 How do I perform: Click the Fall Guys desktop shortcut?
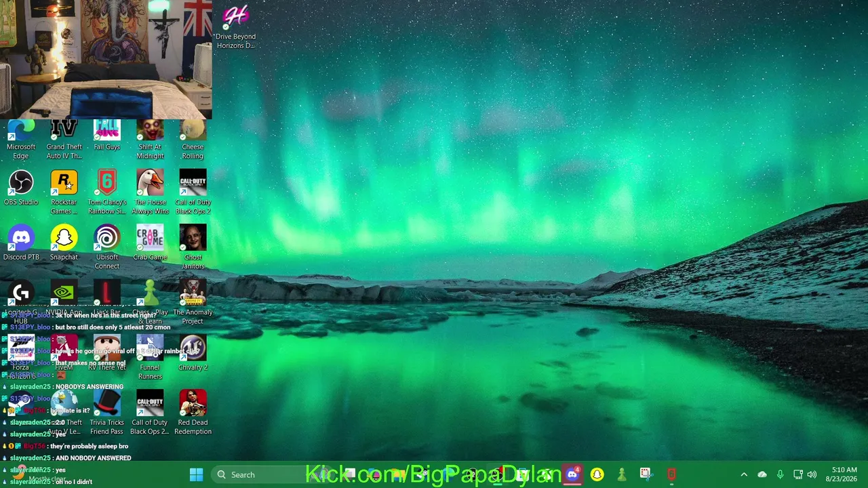point(106,136)
